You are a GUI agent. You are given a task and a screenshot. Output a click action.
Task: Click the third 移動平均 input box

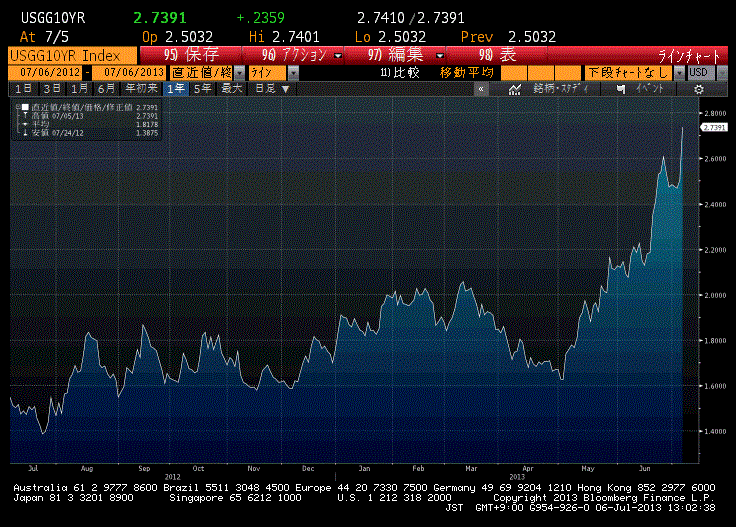pos(568,73)
